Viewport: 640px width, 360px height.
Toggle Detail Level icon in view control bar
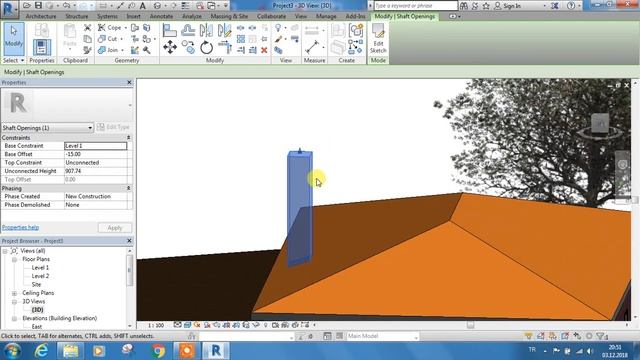[x=178, y=325]
